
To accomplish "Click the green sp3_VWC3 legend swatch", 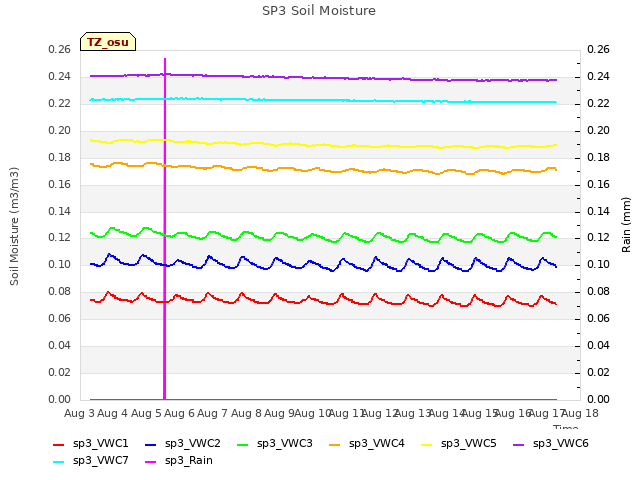I will click(243, 445).
